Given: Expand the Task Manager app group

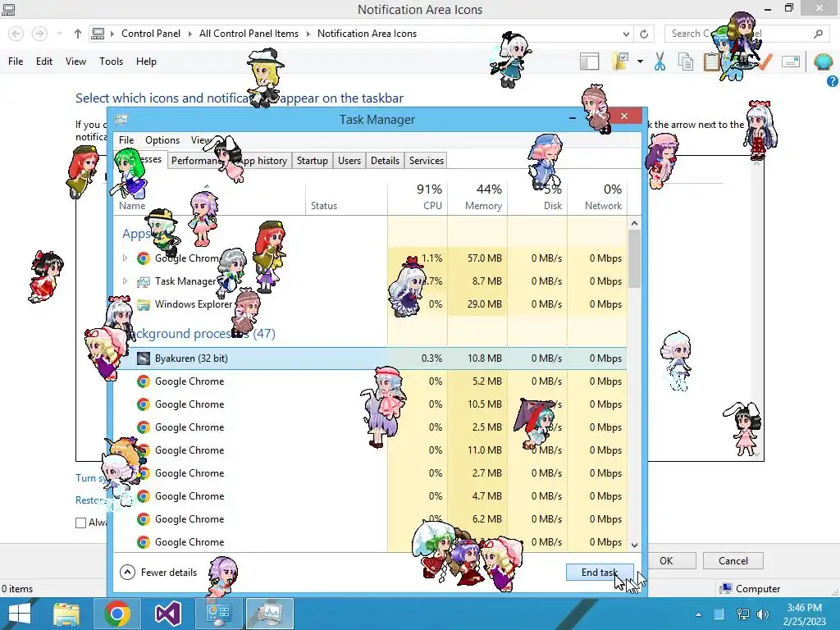Looking at the screenshot, I should (125, 281).
